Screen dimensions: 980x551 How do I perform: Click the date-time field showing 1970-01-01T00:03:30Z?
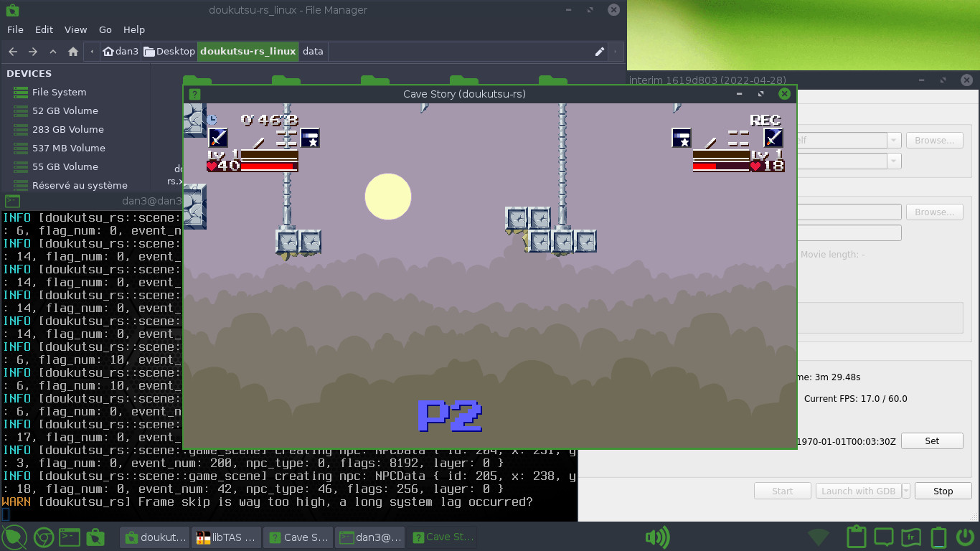[x=847, y=441]
